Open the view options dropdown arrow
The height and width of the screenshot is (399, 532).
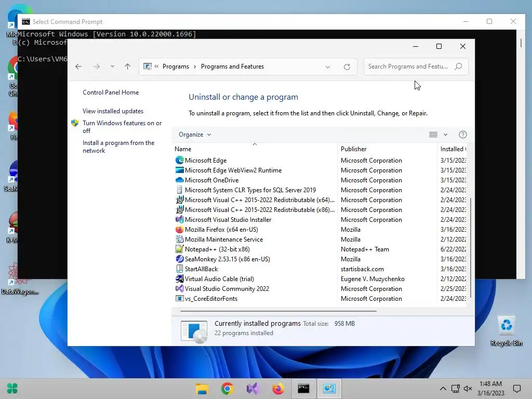tap(445, 135)
